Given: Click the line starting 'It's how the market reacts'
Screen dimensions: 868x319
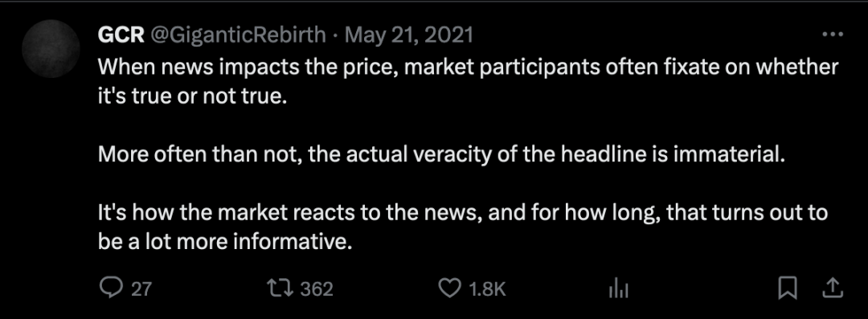Looking at the screenshot, I should (x=463, y=212).
